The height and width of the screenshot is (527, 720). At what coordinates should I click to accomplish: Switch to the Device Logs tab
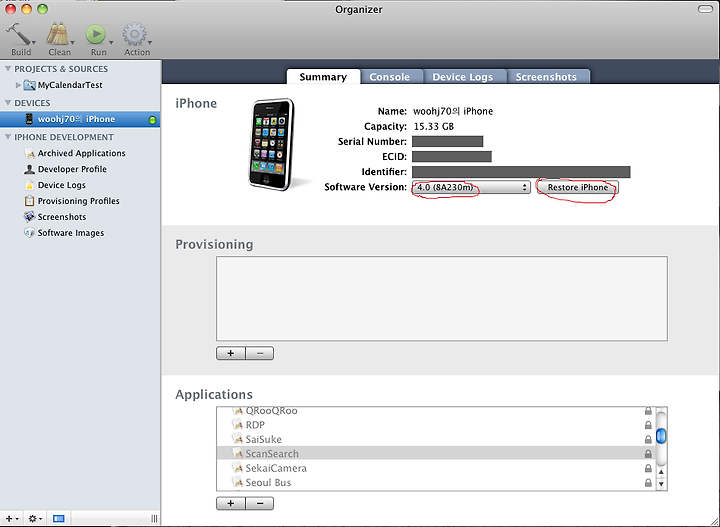462,77
